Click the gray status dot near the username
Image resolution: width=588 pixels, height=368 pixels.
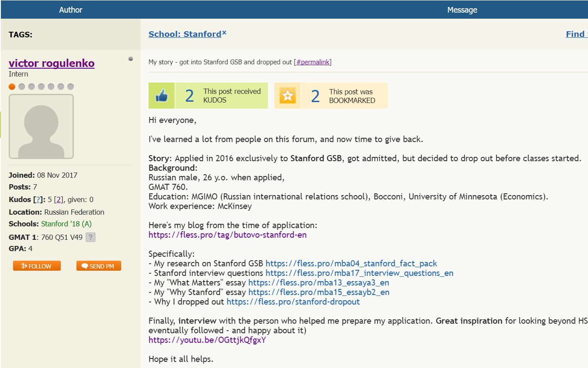[131, 59]
